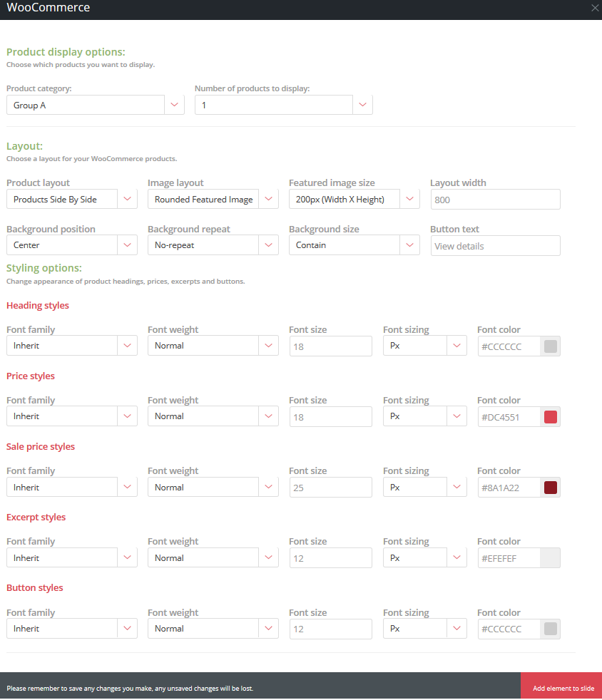
Task: Click the Sale price Font size field
Action: pos(330,488)
